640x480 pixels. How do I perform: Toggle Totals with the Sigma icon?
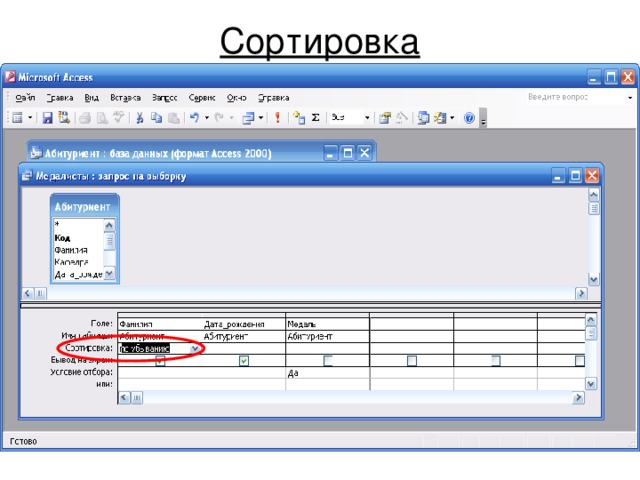316,118
